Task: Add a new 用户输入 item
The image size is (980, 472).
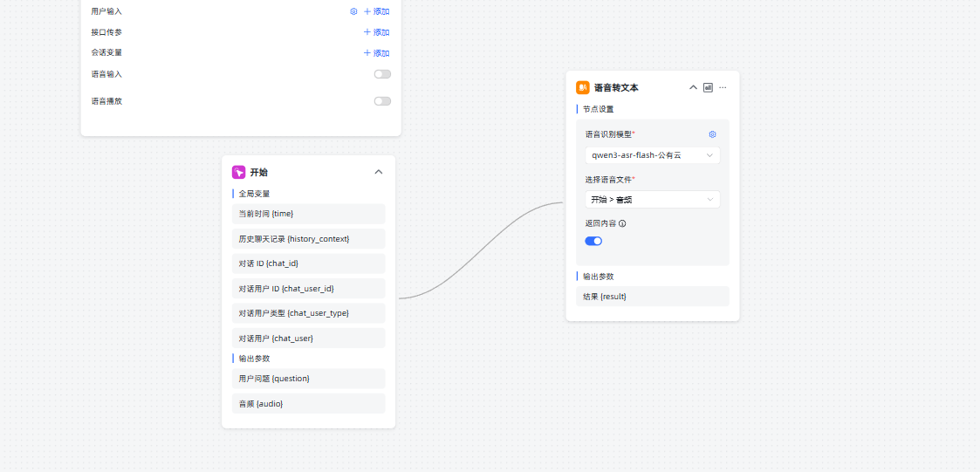Action: (376, 11)
